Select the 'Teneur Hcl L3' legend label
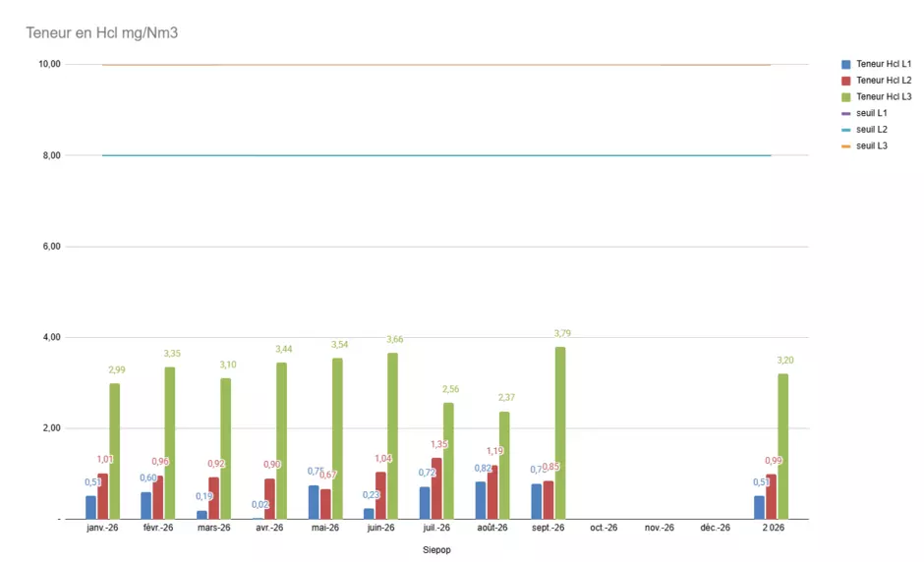Screen dimensions: 924x562 coord(884,96)
